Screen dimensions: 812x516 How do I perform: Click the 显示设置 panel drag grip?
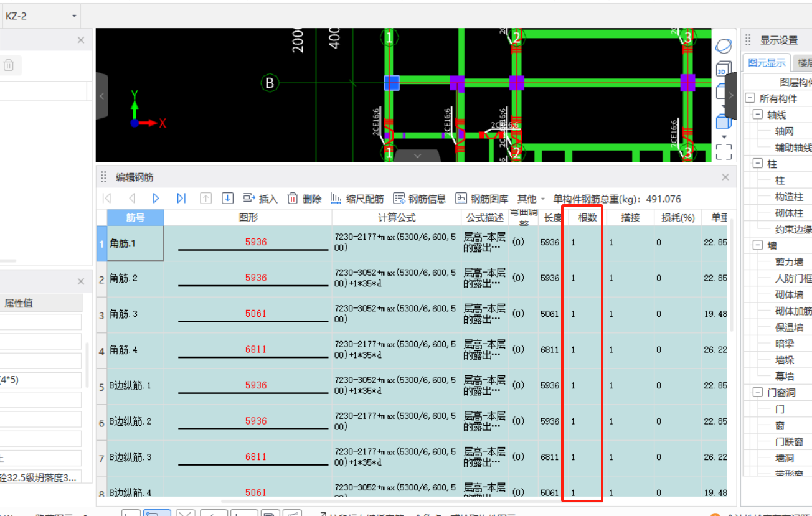coord(747,40)
